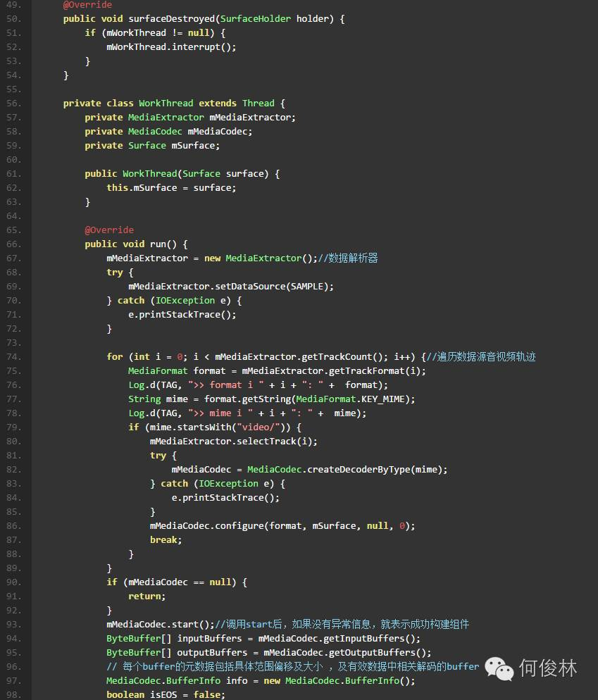Image resolution: width=598 pixels, height=700 pixels.
Task: Click 'this.mSurface = surface;' assignment
Action: [x=171, y=187]
